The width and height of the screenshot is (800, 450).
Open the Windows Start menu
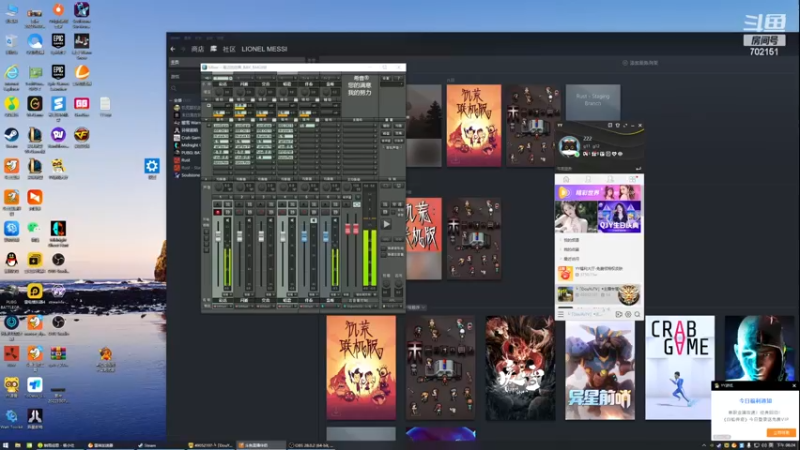click(x=6, y=445)
